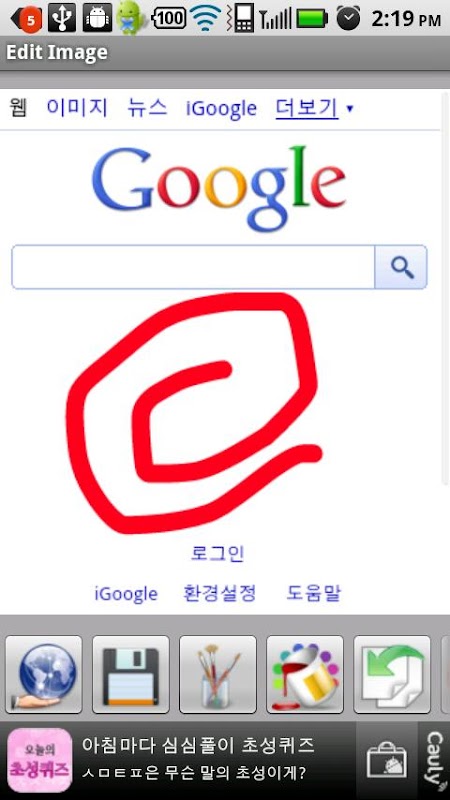Open the paint bucket color picker
Screen dimensions: 450x800
[x=305, y=674]
